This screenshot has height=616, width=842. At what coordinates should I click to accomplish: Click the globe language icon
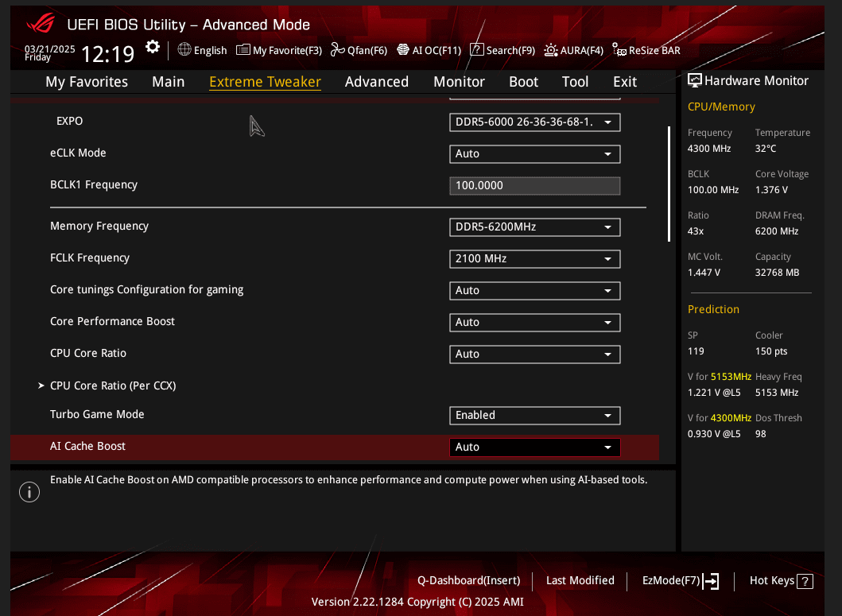click(x=184, y=49)
